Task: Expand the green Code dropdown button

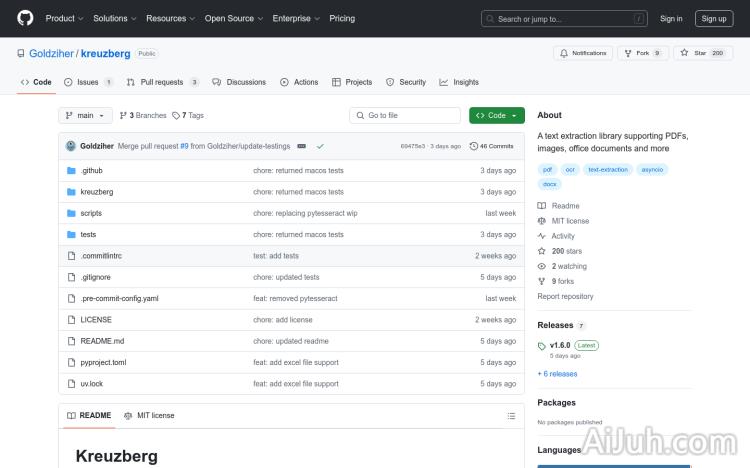Action: point(496,116)
